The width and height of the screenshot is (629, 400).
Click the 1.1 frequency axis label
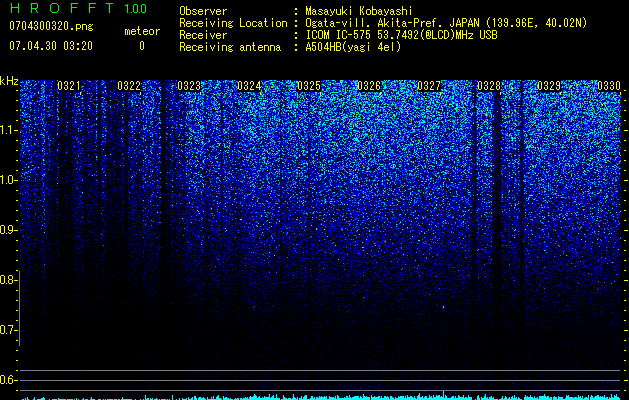click(7, 130)
